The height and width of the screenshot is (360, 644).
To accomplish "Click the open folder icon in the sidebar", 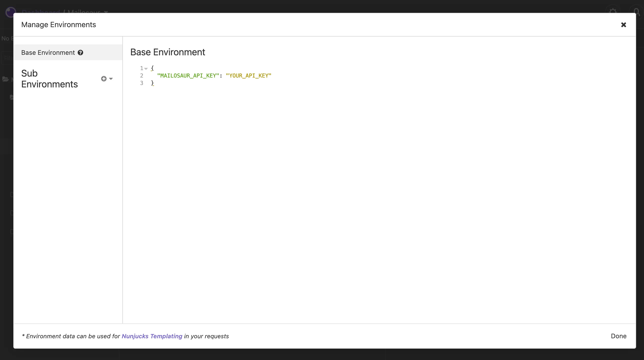I will tap(5, 79).
